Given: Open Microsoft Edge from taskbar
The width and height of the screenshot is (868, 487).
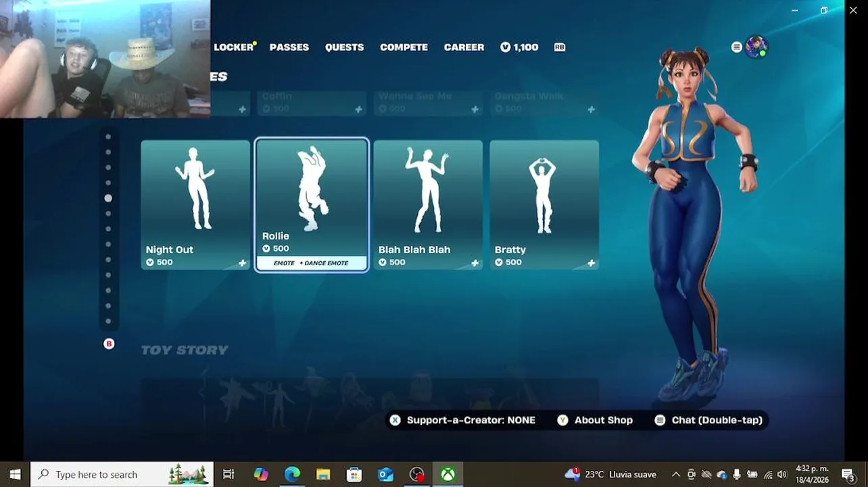Looking at the screenshot, I should click(292, 475).
